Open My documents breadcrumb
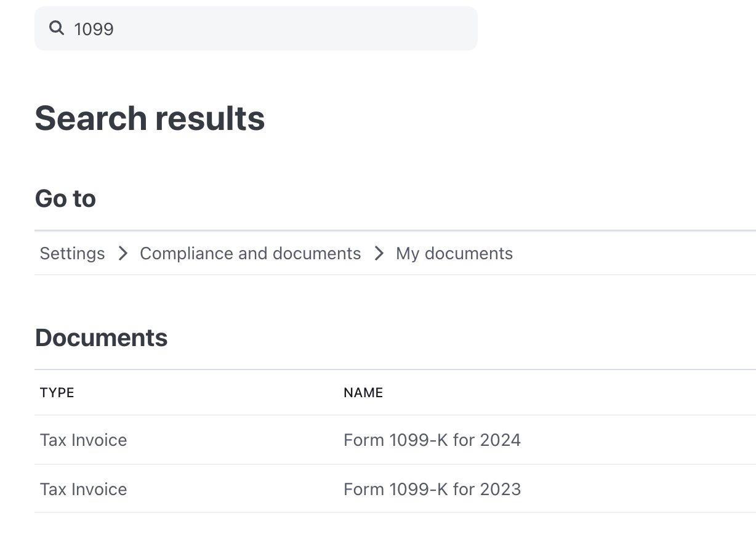The image size is (756, 537). [x=454, y=253]
